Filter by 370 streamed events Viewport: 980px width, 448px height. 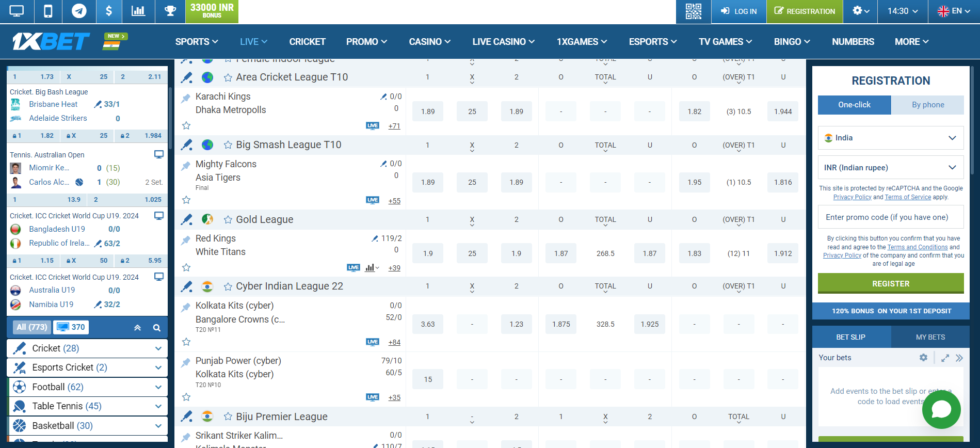click(x=71, y=327)
